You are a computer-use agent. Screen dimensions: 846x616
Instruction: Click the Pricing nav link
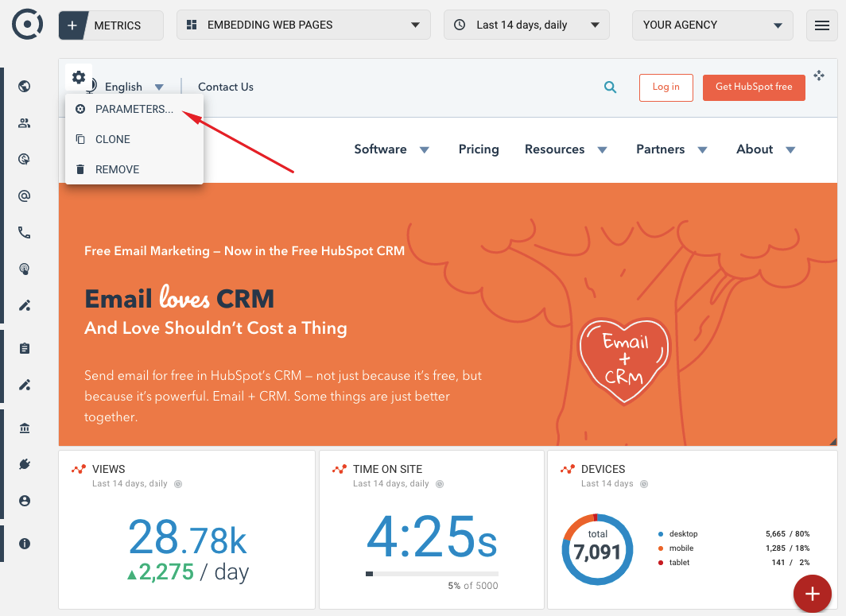click(x=479, y=149)
